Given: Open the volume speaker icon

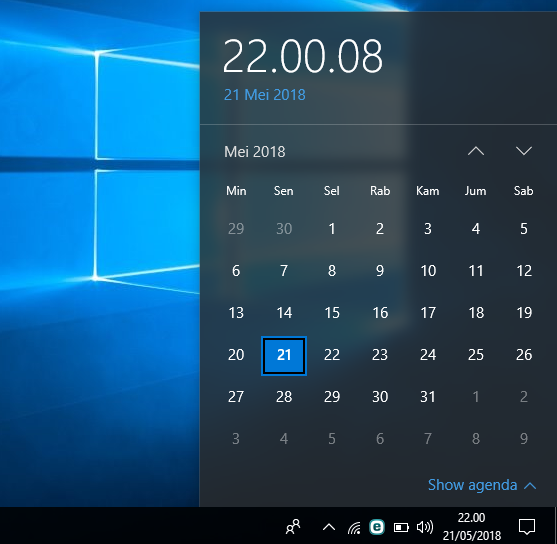Looking at the screenshot, I should pos(424,527).
